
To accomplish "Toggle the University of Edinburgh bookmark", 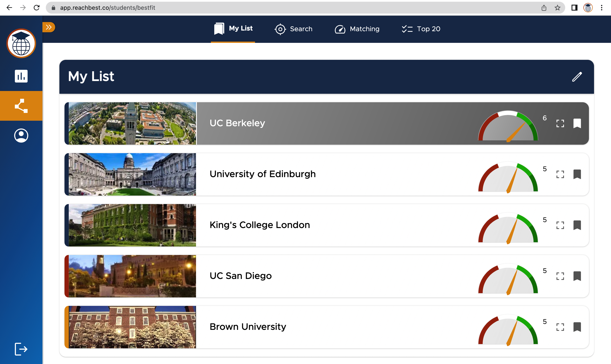I will pos(577,174).
